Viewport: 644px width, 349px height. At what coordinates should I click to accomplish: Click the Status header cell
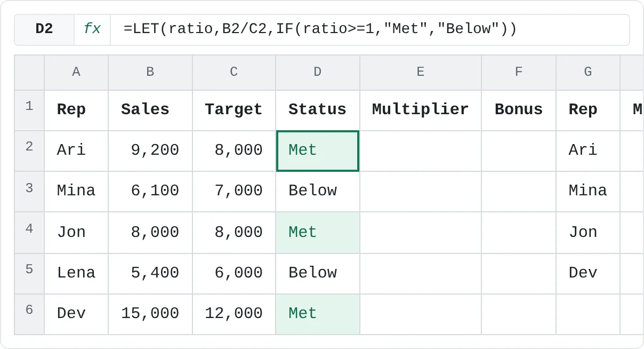tap(318, 110)
